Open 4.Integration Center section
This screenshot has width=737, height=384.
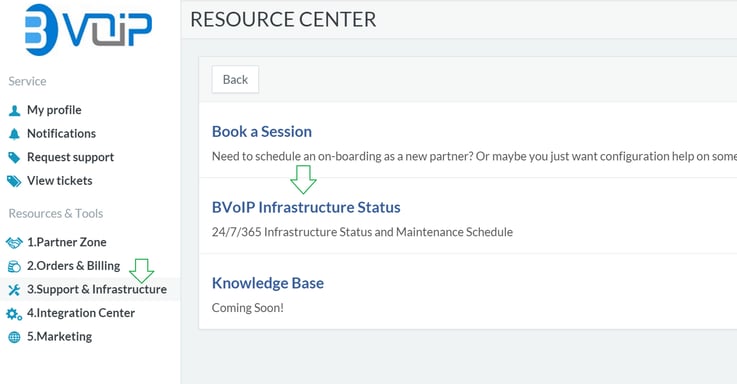81,313
